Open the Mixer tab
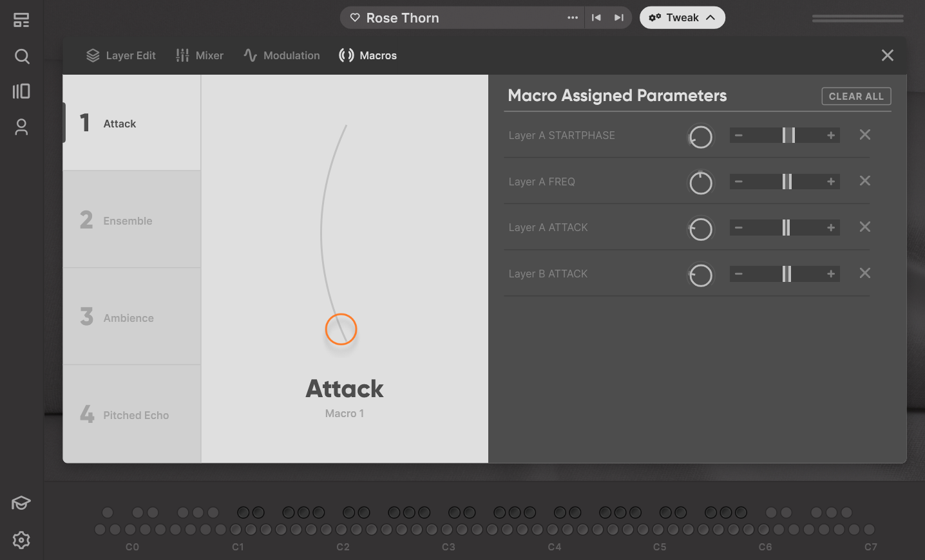Viewport: 925px width, 560px height. point(200,55)
